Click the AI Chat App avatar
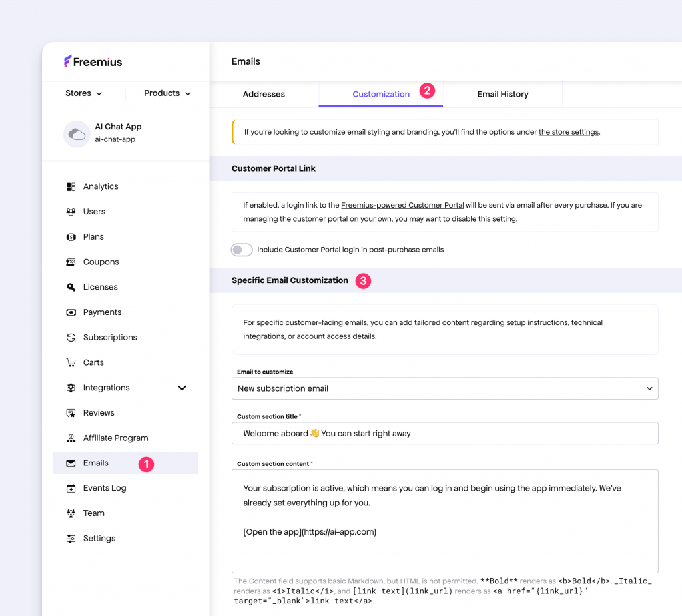Image resolution: width=682 pixels, height=616 pixels. coord(77,134)
